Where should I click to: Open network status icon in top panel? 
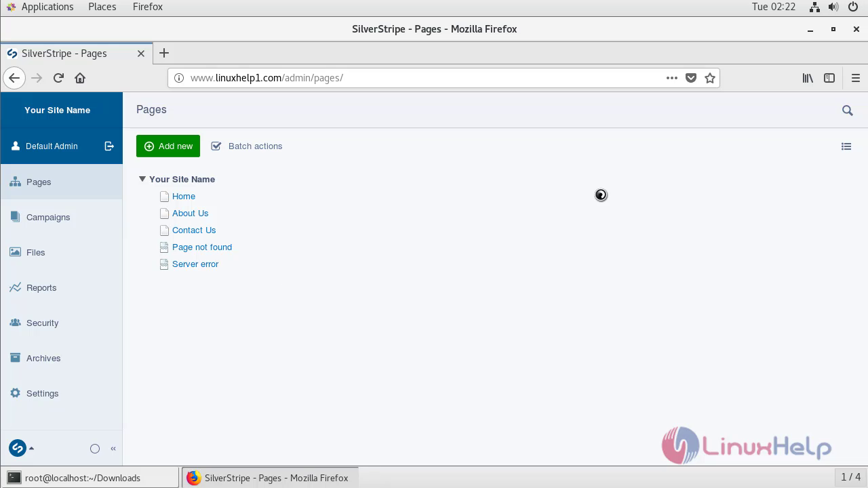click(x=815, y=7)
